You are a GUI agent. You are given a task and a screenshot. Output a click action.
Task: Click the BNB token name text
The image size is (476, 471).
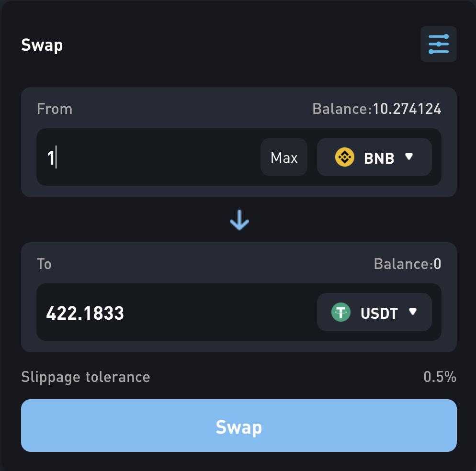pos(379,158)
